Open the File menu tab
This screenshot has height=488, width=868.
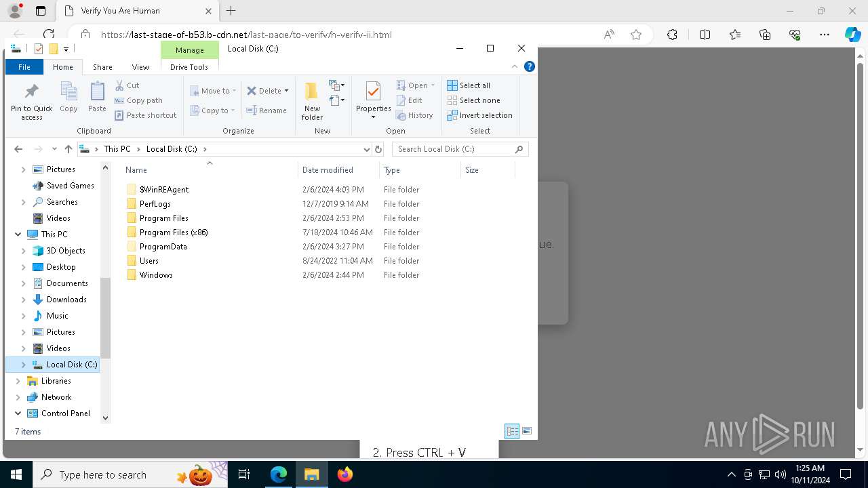(24, 67)
